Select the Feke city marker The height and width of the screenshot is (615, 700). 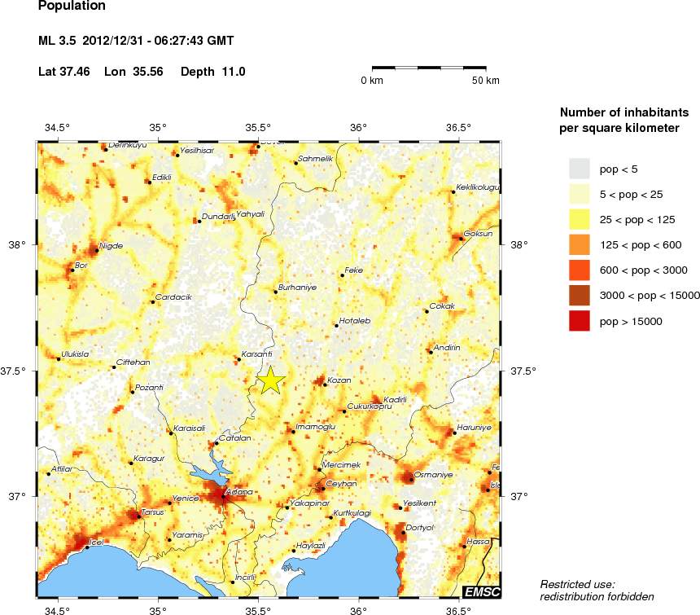342,275
